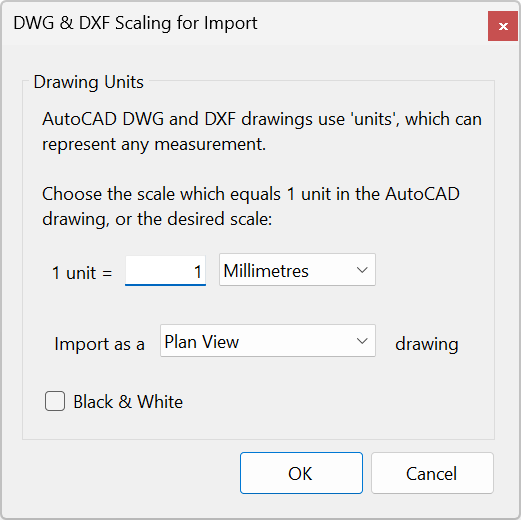Click the number 1 in the scale field
The height and width of the screenshot is (520, 521).
[198, 272]
